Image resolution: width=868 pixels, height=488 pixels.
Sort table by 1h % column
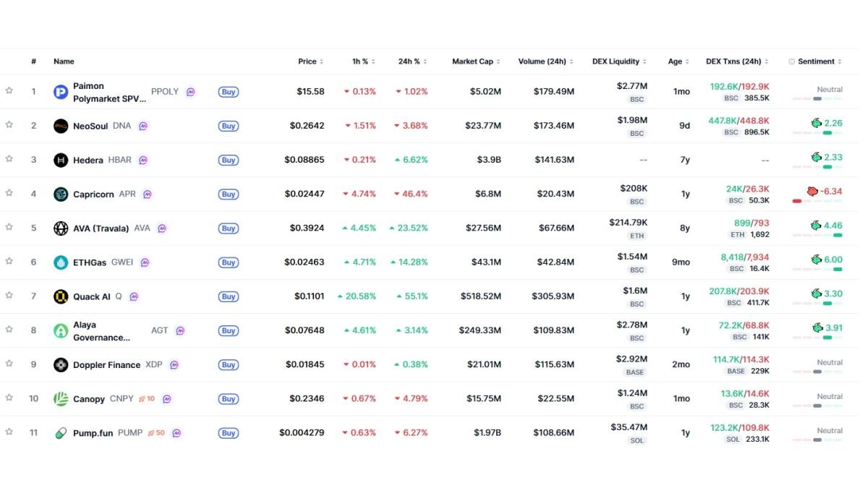364,61
